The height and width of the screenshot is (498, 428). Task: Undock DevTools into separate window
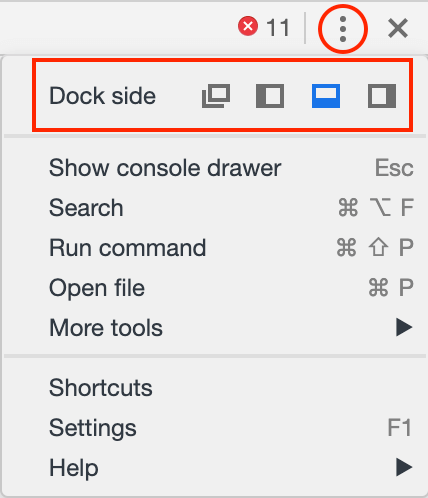coord(216,96)
